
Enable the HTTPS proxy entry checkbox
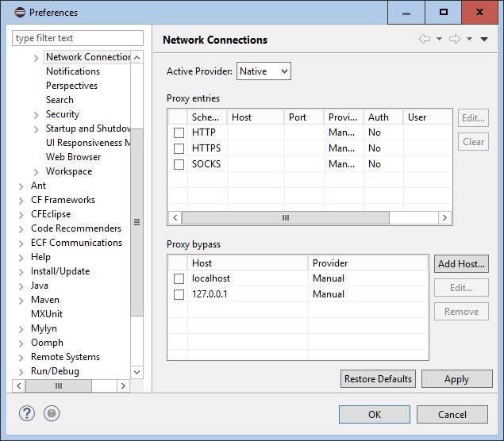(179, 148)
